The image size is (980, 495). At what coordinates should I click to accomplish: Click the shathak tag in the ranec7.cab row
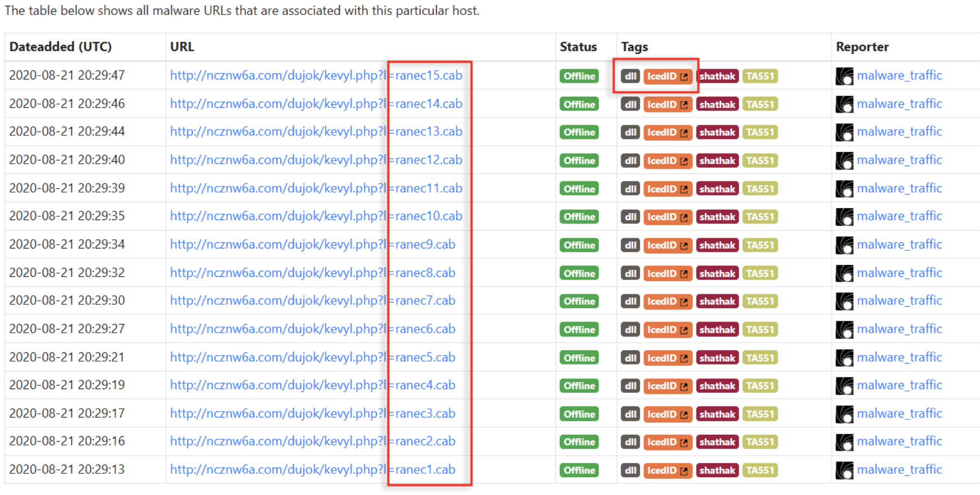pyautogui.click(x=717, y=301)
